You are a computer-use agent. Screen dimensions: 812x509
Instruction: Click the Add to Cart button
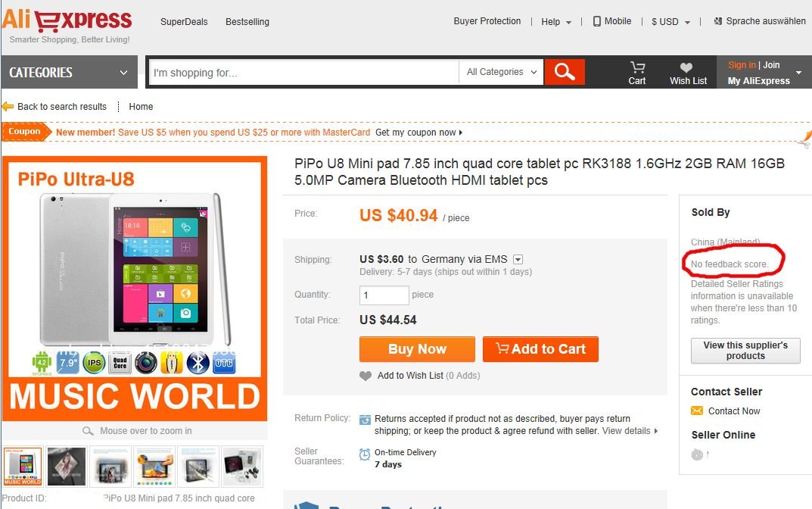(x=540, y=349)
